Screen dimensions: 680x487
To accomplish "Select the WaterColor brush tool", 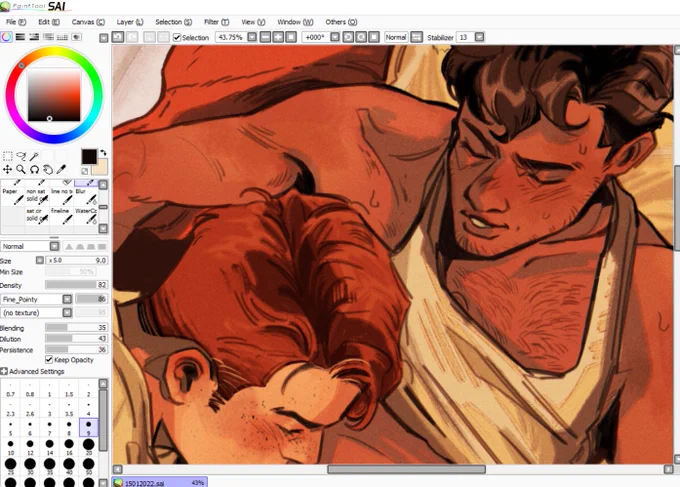I will coord(86,215).
